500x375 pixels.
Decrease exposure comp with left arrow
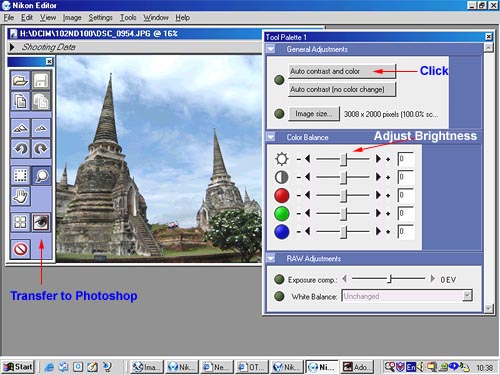coord(345,279)
